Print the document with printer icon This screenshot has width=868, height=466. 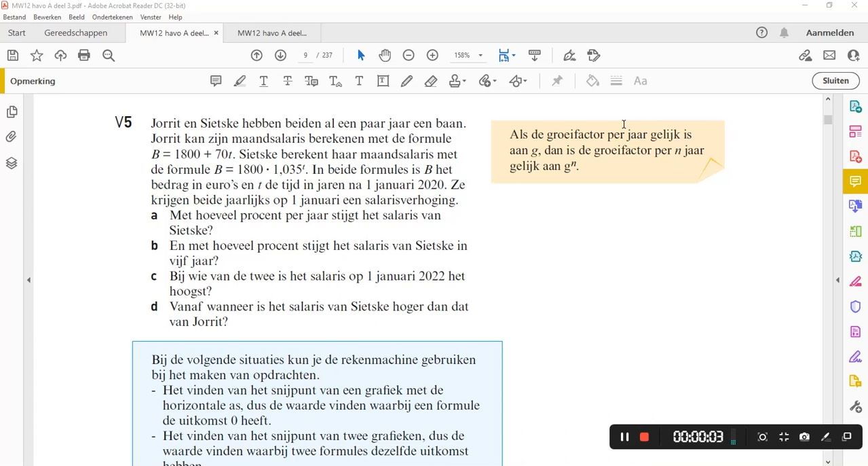click(84, 56)
